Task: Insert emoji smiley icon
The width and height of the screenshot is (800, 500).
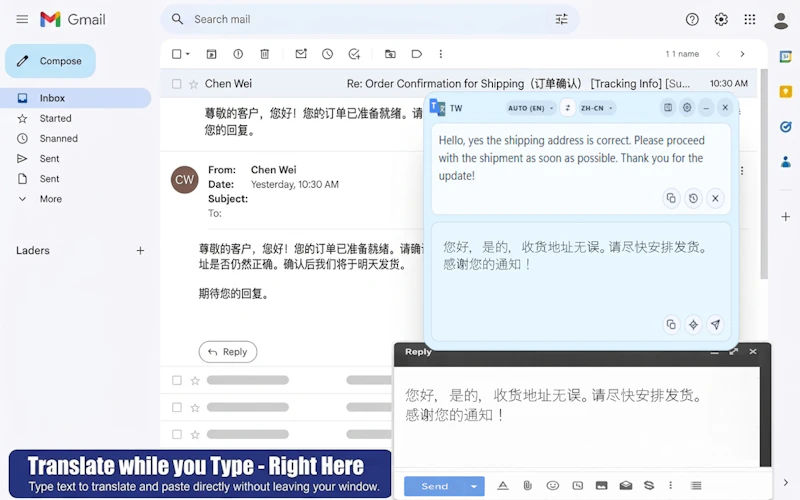Action: point(553,486)
